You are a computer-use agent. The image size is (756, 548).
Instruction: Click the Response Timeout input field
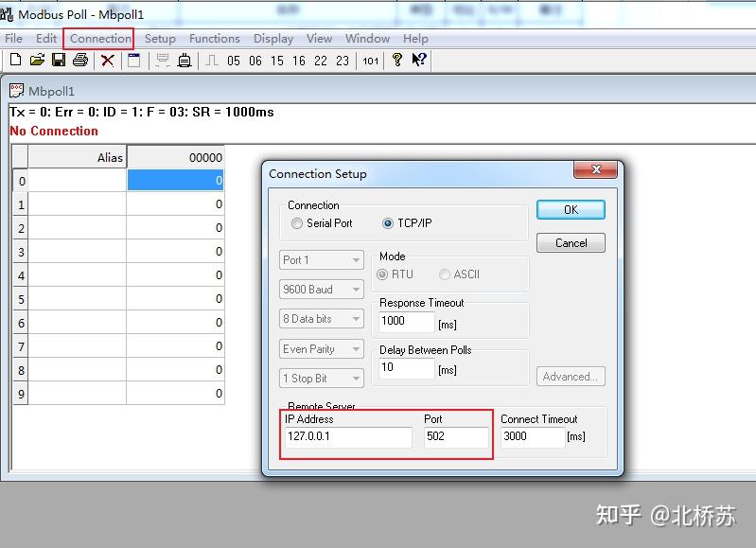click(407, 321)
